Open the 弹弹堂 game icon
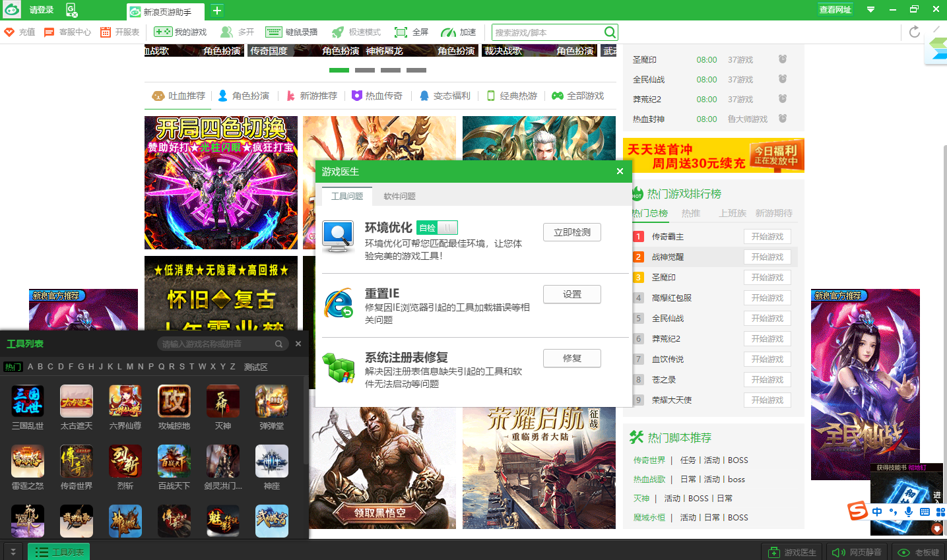The height and width of the screenshot is (560, 947). pos(272,401)
